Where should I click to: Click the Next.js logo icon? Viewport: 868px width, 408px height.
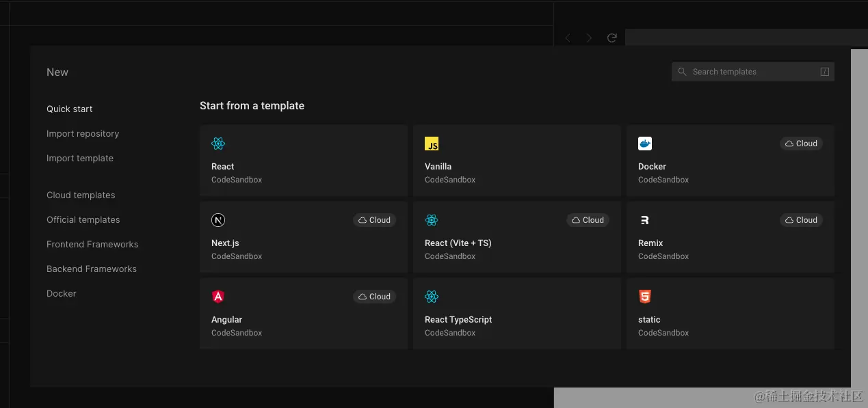coord(218,220)
